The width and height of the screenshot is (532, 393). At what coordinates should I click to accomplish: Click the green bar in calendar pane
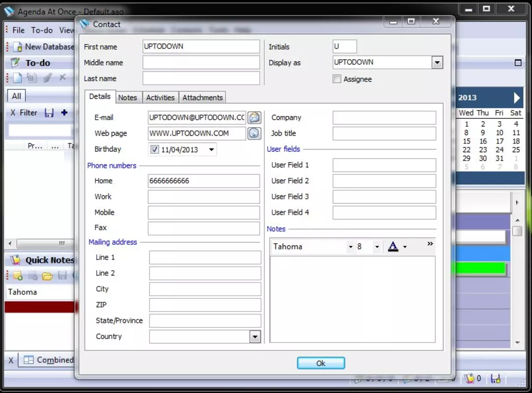pyautogui.click(x=480, y=269)
